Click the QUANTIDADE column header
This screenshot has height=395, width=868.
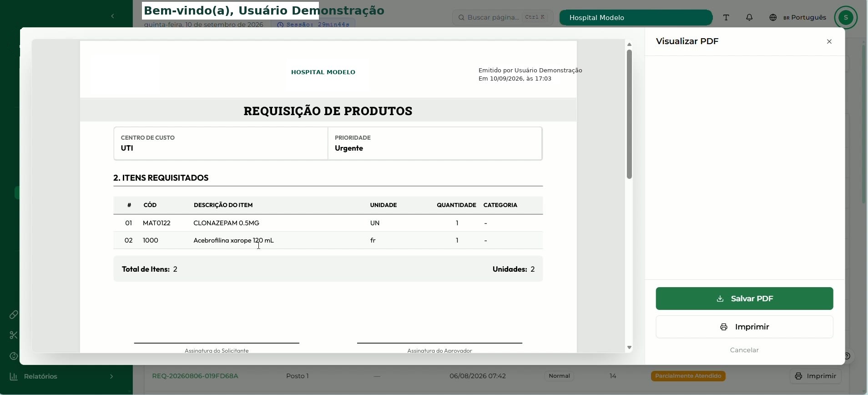coord(456,205)
